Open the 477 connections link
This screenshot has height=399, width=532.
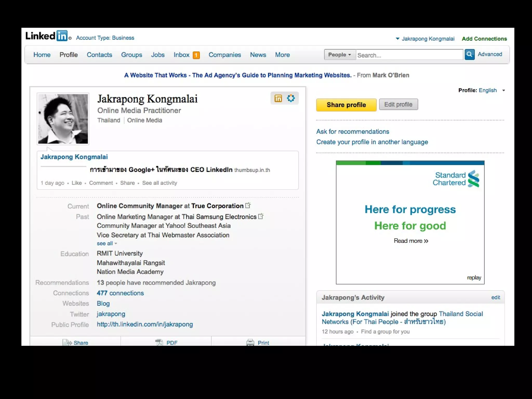coord(120,293)
